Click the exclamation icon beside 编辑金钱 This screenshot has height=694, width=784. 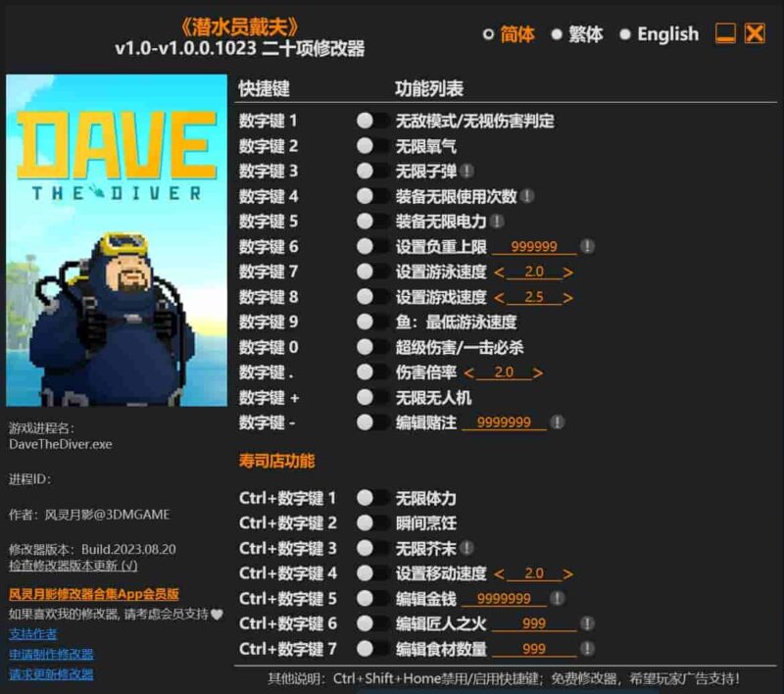[556, 599]
